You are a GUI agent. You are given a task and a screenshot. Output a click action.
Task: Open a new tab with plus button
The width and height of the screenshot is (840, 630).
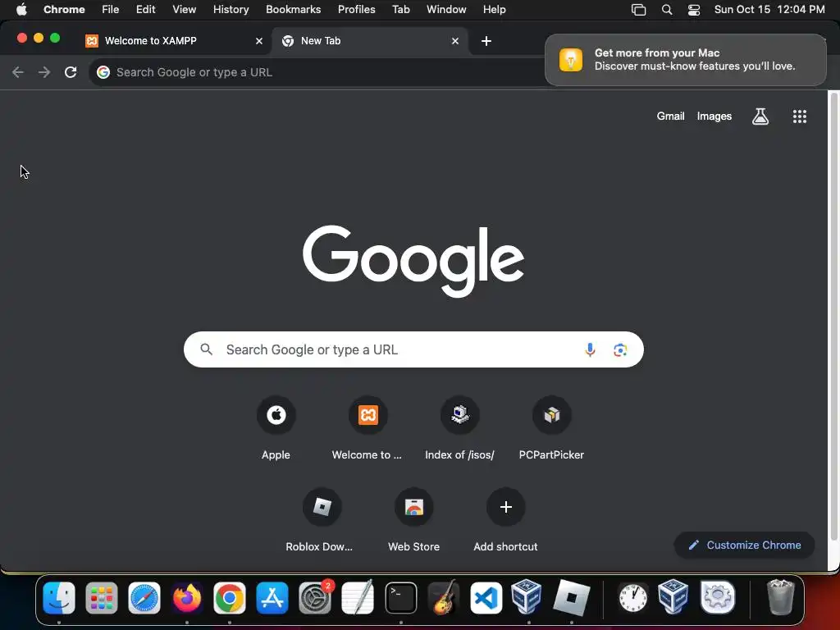coord(486,41)
